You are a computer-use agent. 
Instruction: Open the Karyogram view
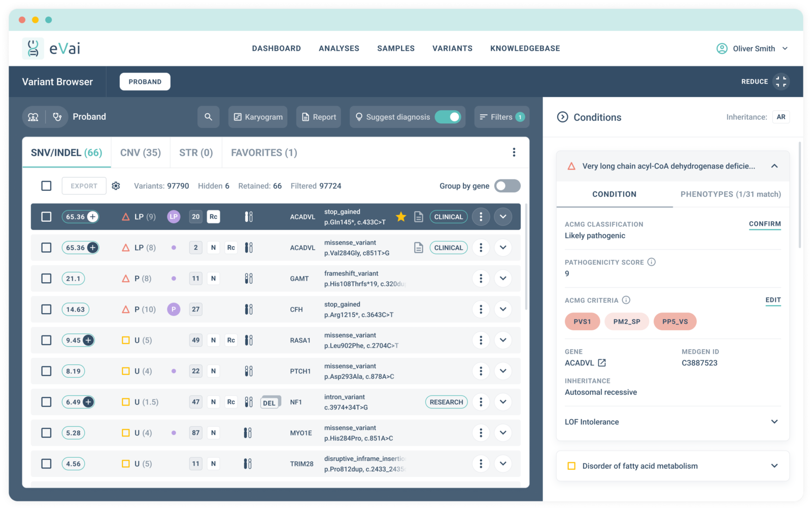click(x=258, y=117)
